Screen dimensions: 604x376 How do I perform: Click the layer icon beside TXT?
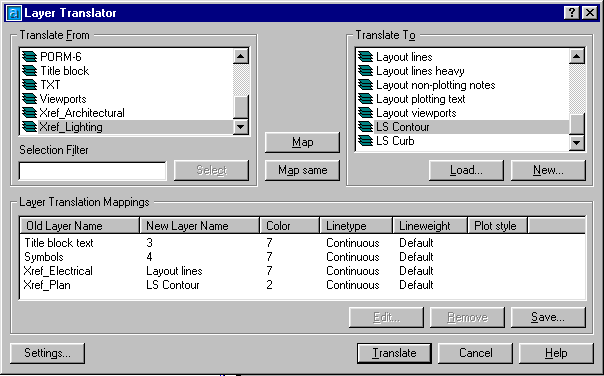[x=29, y=85]
